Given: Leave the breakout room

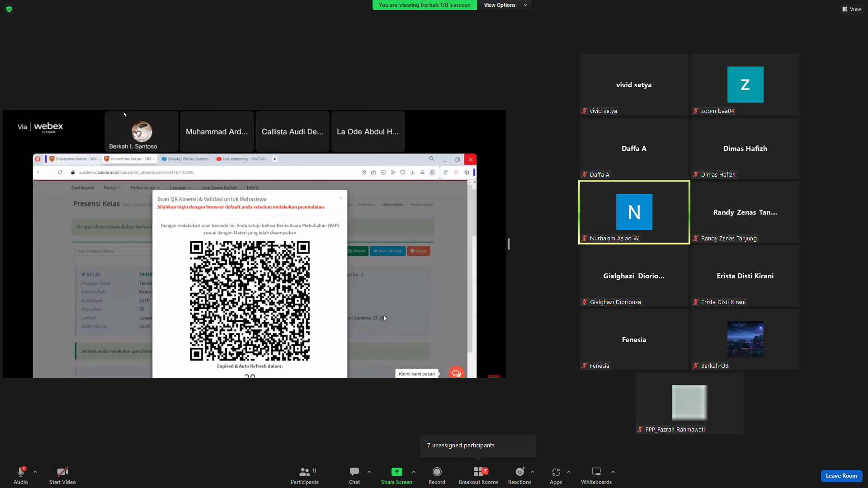Looking at the screenshot, I should 841,476.
